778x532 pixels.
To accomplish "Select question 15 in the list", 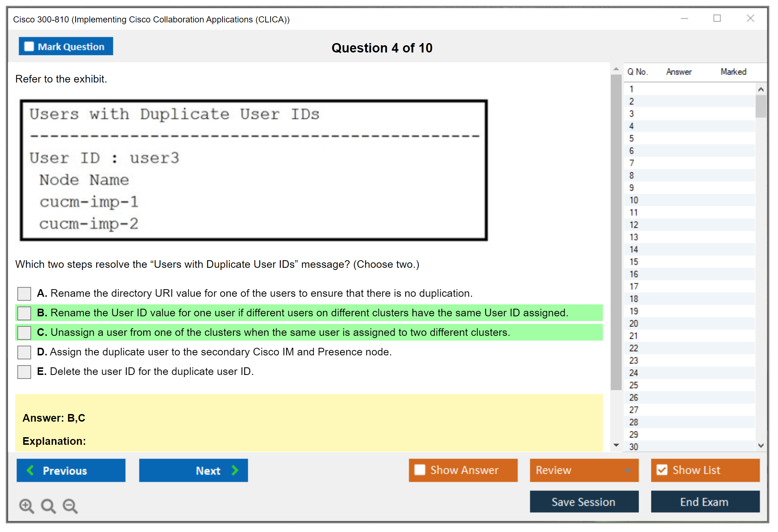I will tap(634, 262).
